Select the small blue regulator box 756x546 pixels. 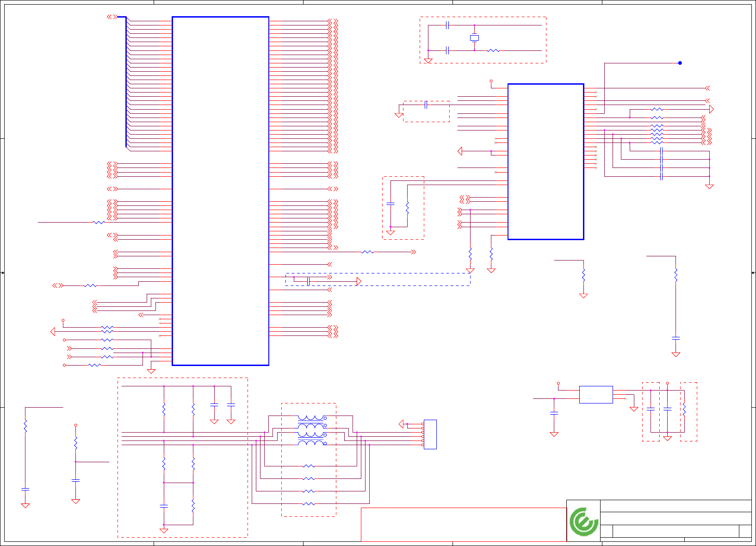[x=596, y=395]
